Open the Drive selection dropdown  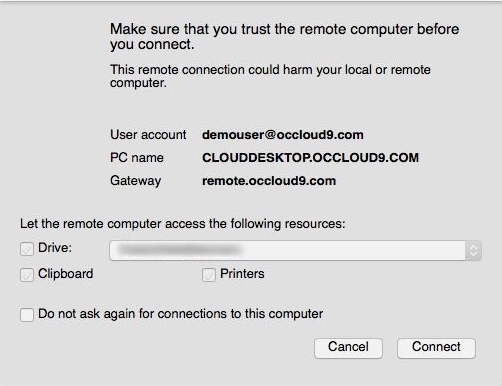[x=295, y=250]
